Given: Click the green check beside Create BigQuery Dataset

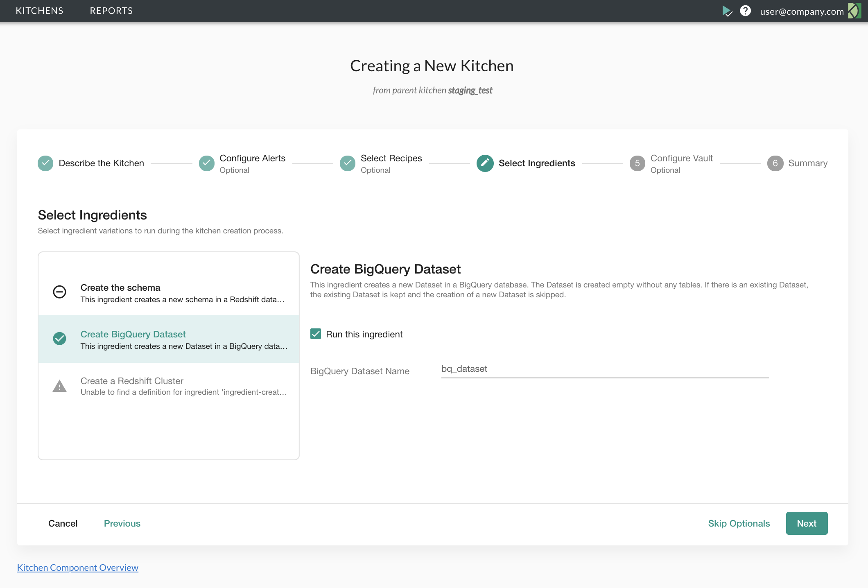Looking at the screenshot, I should pos(60,339).
